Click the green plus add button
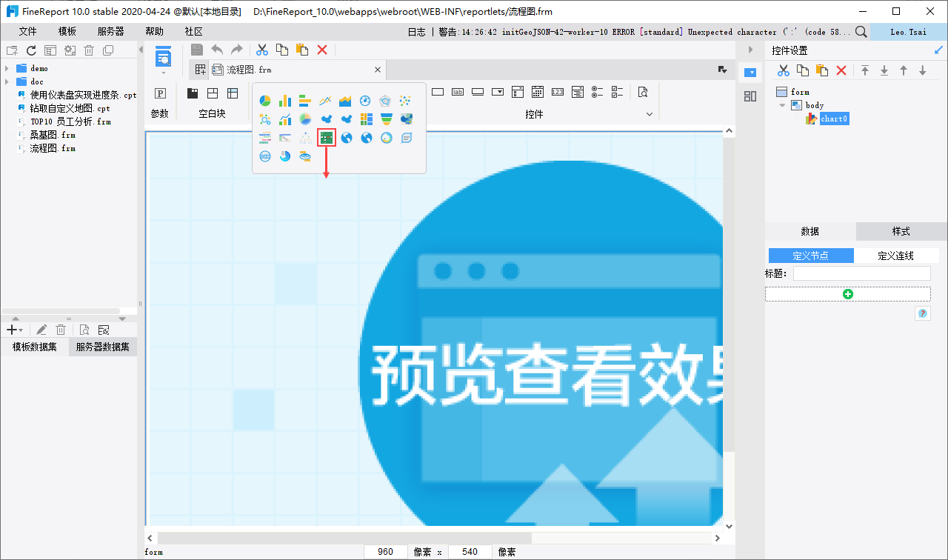This screenshot has width=948, height=560. pos(848,294)
